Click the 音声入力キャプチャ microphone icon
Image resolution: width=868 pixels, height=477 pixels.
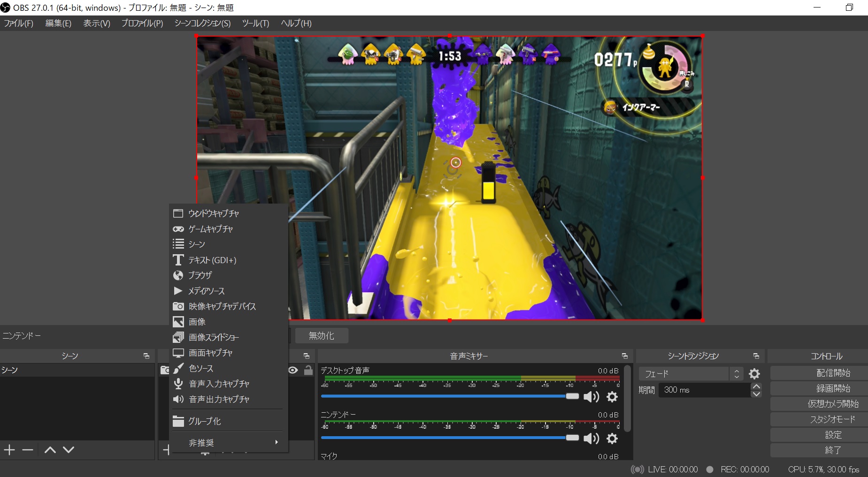click(178, 384)
